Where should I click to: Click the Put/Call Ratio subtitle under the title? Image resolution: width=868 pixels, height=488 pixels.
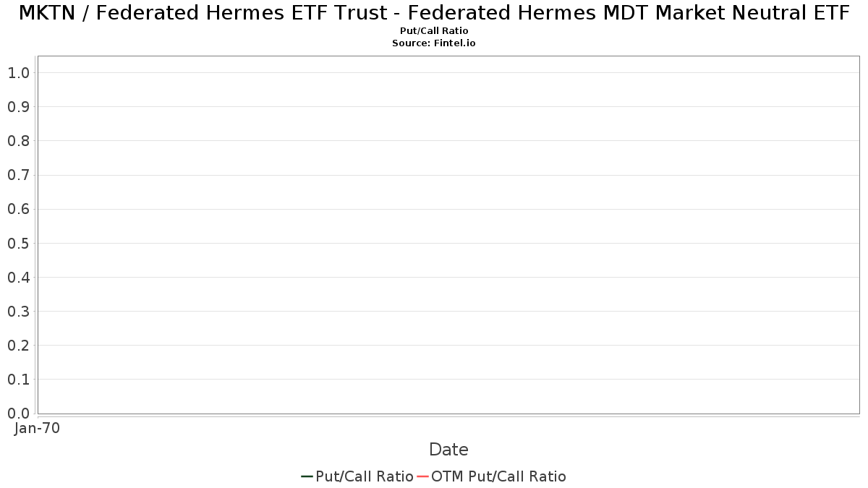(434, 31)
